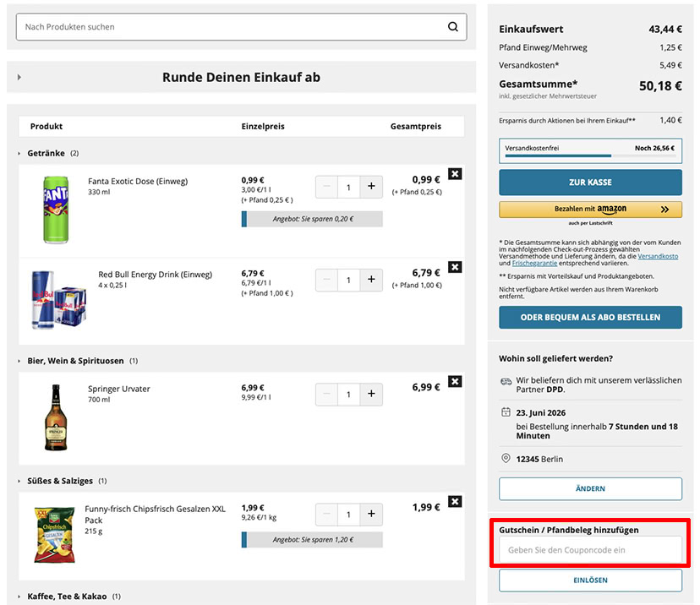Click the Produkt column header

[46, 126]
